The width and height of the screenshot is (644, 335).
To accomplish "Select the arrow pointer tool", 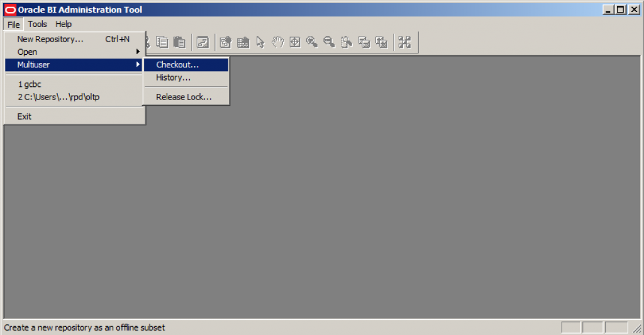I will point(260,42).
